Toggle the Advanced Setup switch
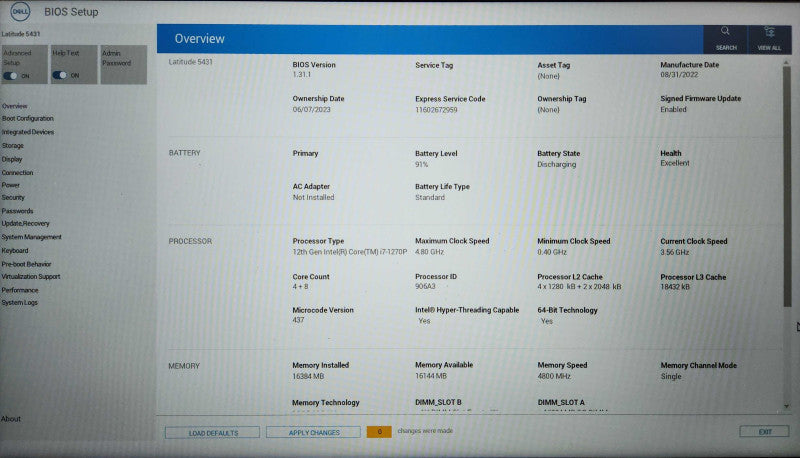This screenshot has width=800, height=458. (x=10, y=75)
